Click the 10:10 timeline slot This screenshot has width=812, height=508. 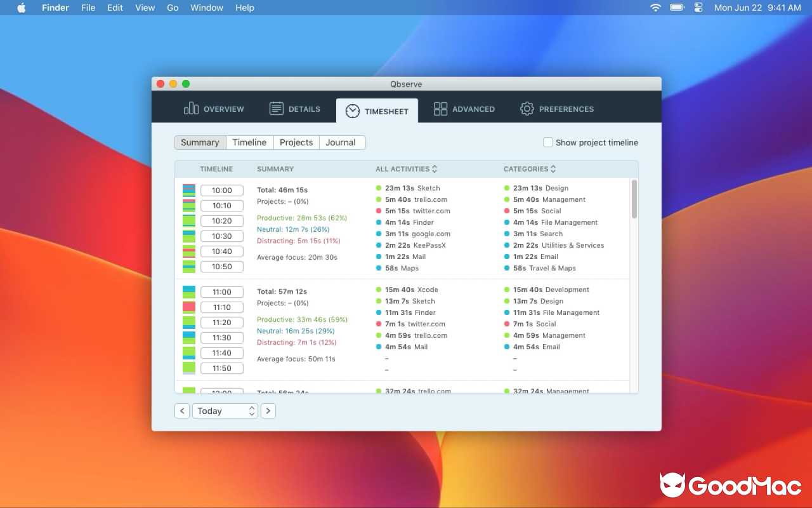[222, 206]
